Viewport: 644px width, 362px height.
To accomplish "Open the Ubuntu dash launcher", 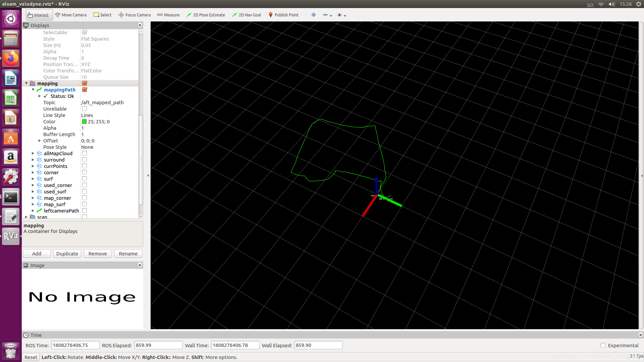I will click(x=11, y=19).
